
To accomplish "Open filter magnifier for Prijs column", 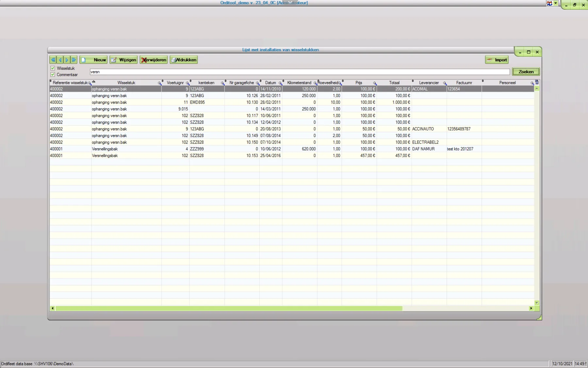I will coord(375,83).
